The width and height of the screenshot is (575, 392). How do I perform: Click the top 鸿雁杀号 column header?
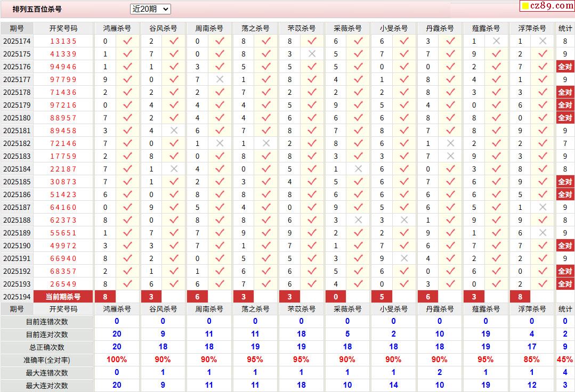pyautogui.click(x=117, y=28)
